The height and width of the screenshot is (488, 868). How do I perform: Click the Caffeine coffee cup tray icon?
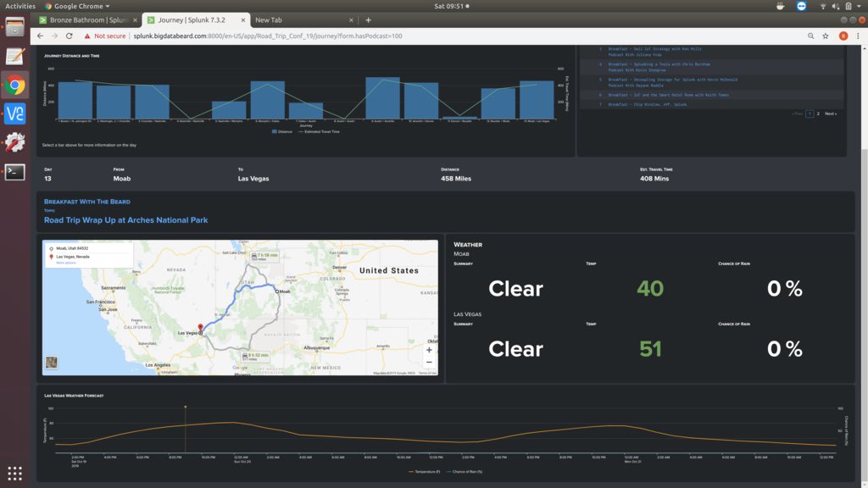(780, 6)
